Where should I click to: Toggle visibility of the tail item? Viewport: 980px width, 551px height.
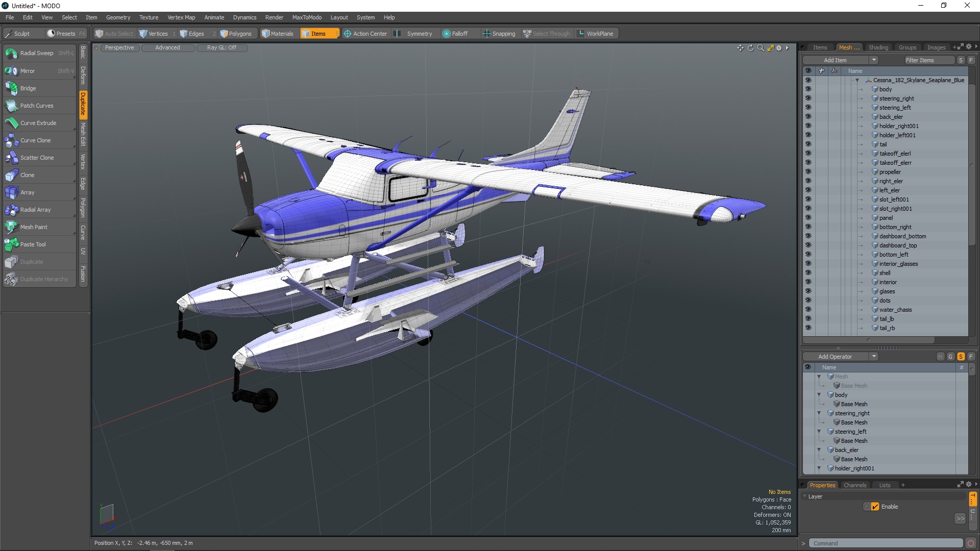[x=808, y=144]
